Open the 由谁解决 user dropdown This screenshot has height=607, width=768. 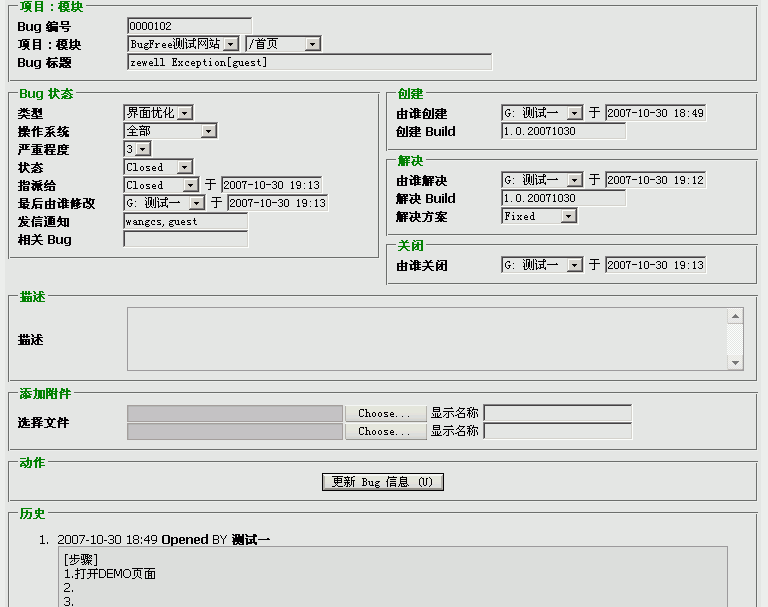click(x=542, y=180)
